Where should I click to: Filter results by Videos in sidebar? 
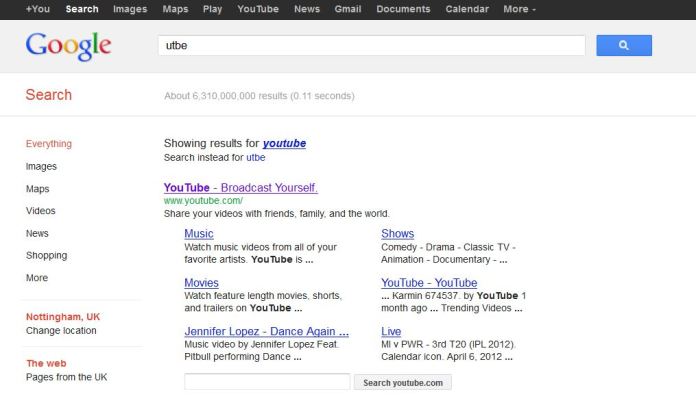pos(41,211)
